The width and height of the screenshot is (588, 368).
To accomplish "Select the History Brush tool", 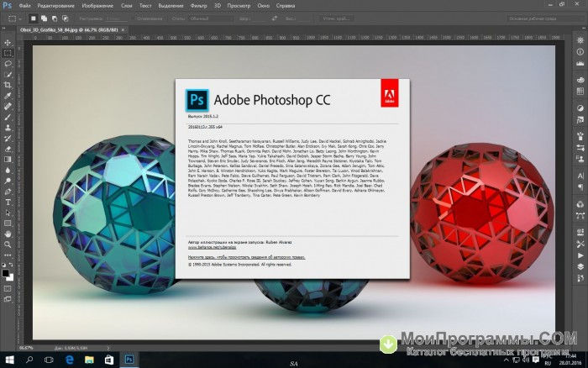I will click(8, 138).
